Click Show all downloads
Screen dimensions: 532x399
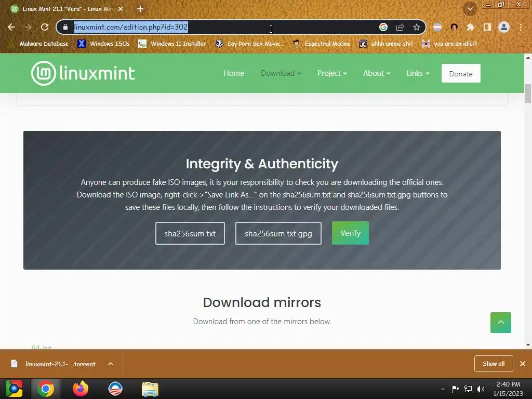tap(494, 364)
